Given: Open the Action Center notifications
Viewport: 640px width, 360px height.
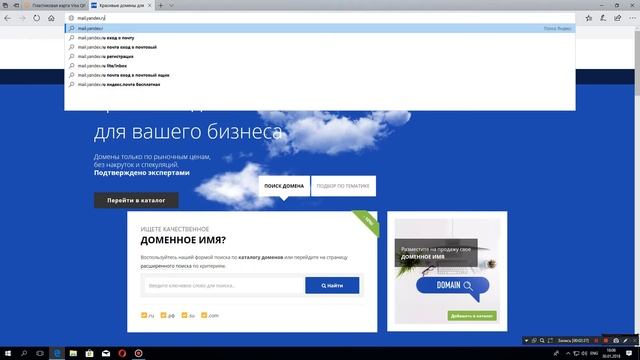Looking at the screenshot, I should pyautogui.click(x=629, y=353).
